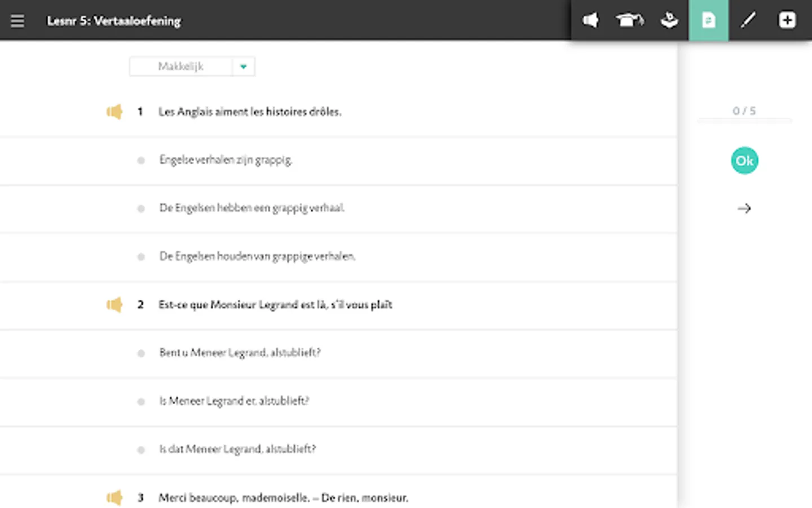This screenshot has height=508, width=812.
Task: Click the green Ok button
Action: pyautogui.click(x=744, y=161)
